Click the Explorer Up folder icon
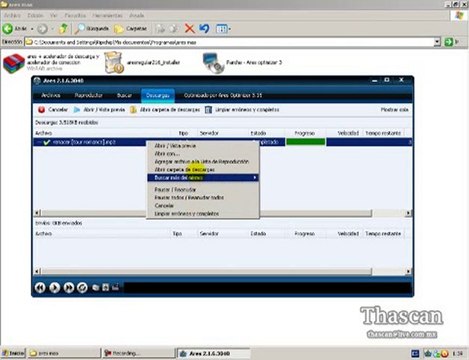The width and height of the screenshot is (469, 360). coord(63,29)
